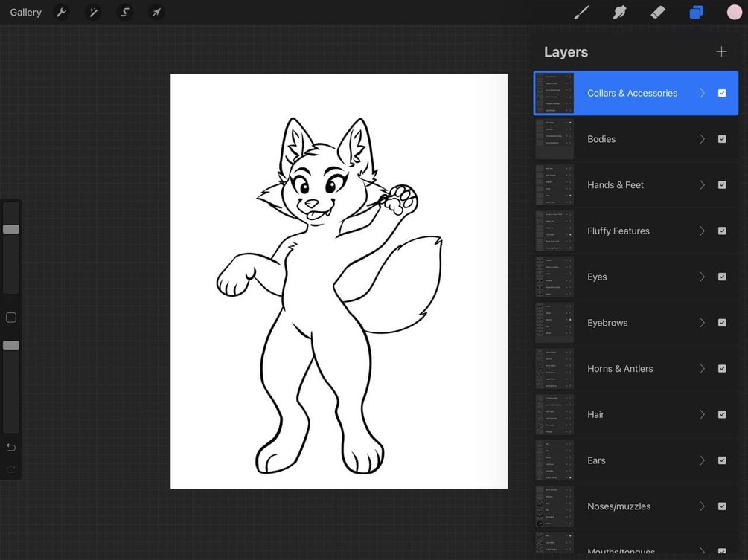
Task: Open the active color swatch
Action: pos(734,13)
